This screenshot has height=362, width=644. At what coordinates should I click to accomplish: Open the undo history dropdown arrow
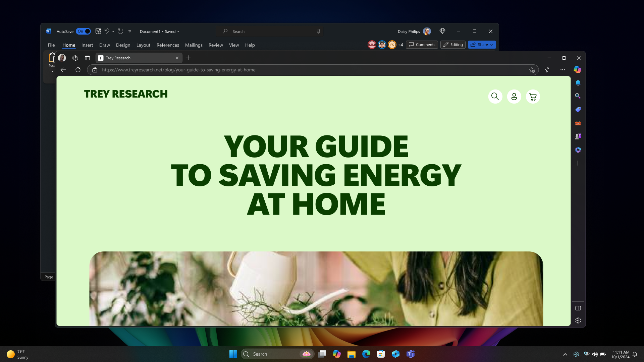coord(113,32)
